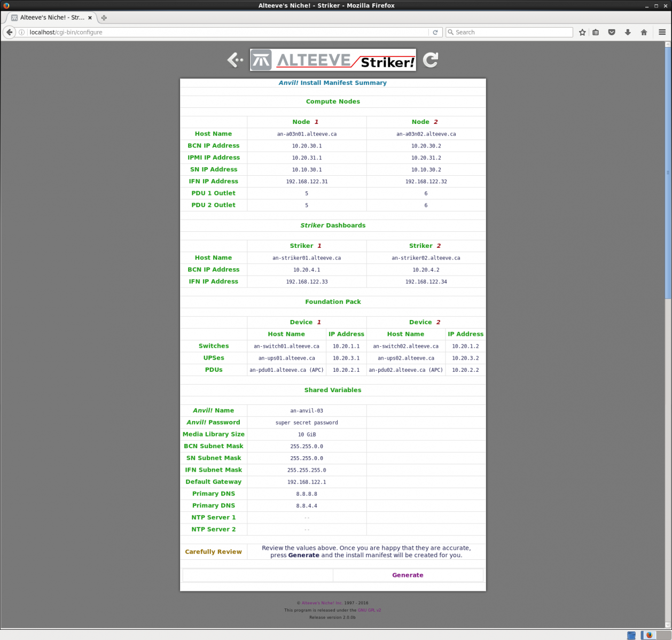Open the GNU GPL v2 link

[369, 610]
